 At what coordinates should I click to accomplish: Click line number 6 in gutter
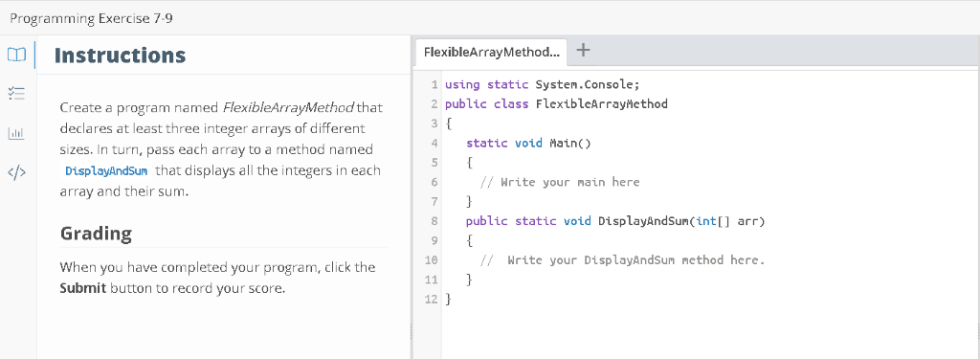(x=434, y=182)
